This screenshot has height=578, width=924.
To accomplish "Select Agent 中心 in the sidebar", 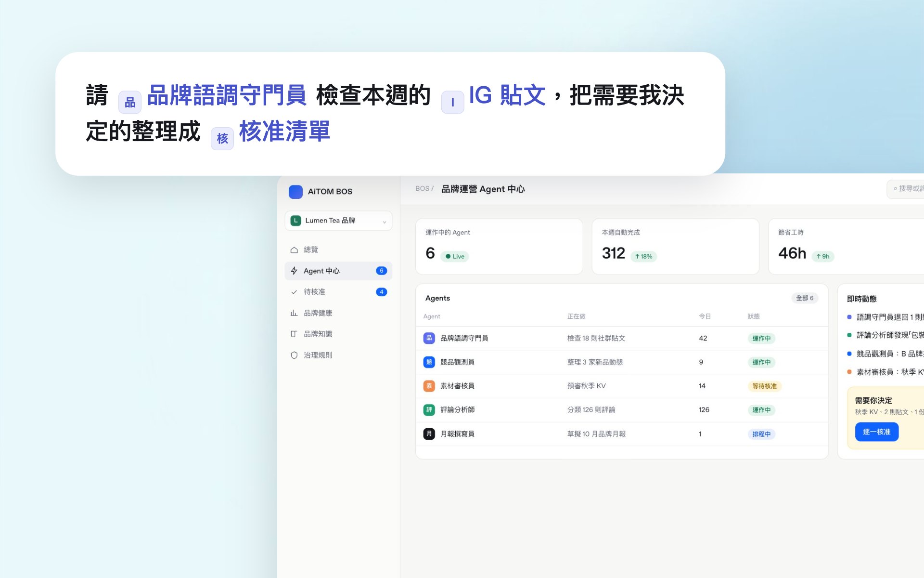I will [338, 271].
